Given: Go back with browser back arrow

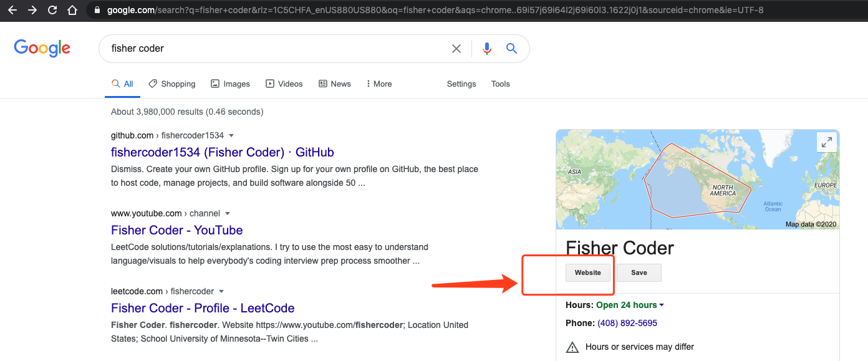Looking at the screenshot, I should tap(12, 10).
